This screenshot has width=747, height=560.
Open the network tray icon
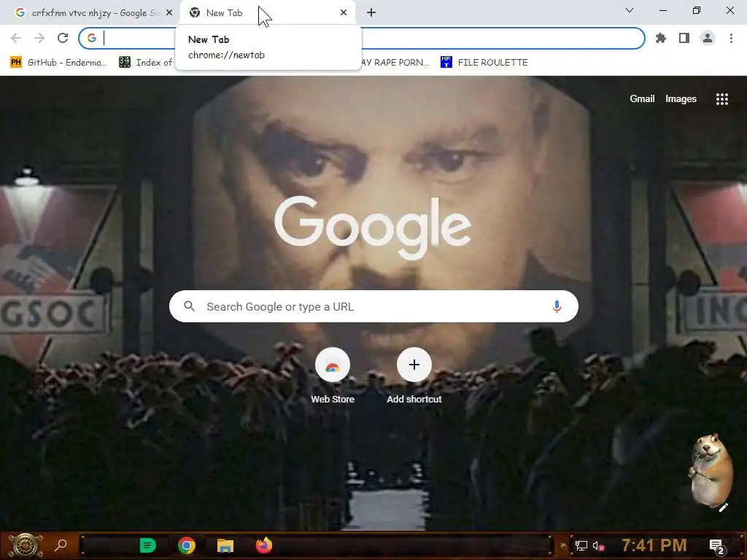581,545
